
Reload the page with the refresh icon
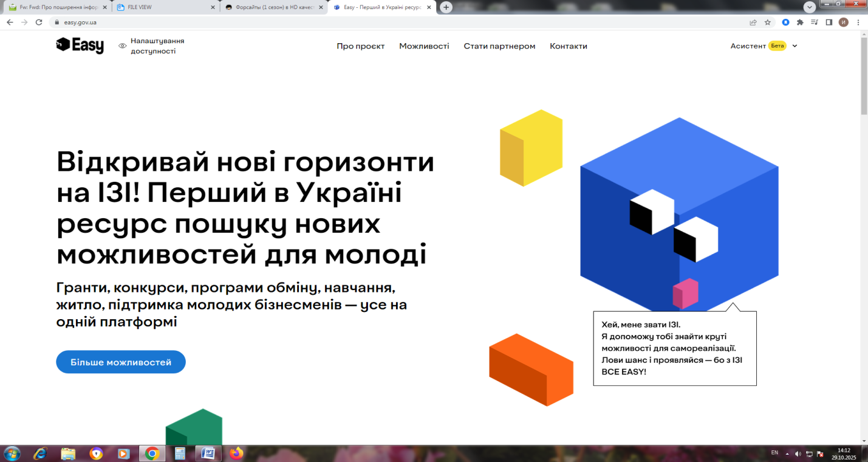(39, 22)
